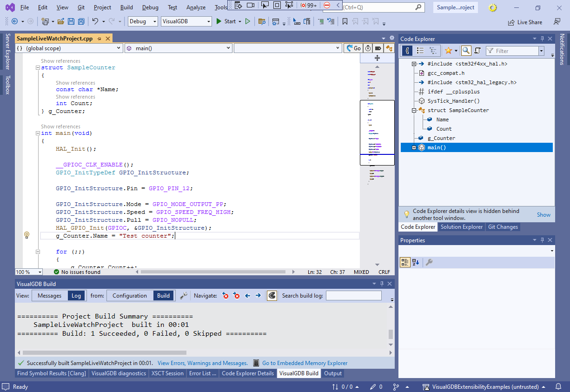Open the Debug menu

click(x=150, y=7)
